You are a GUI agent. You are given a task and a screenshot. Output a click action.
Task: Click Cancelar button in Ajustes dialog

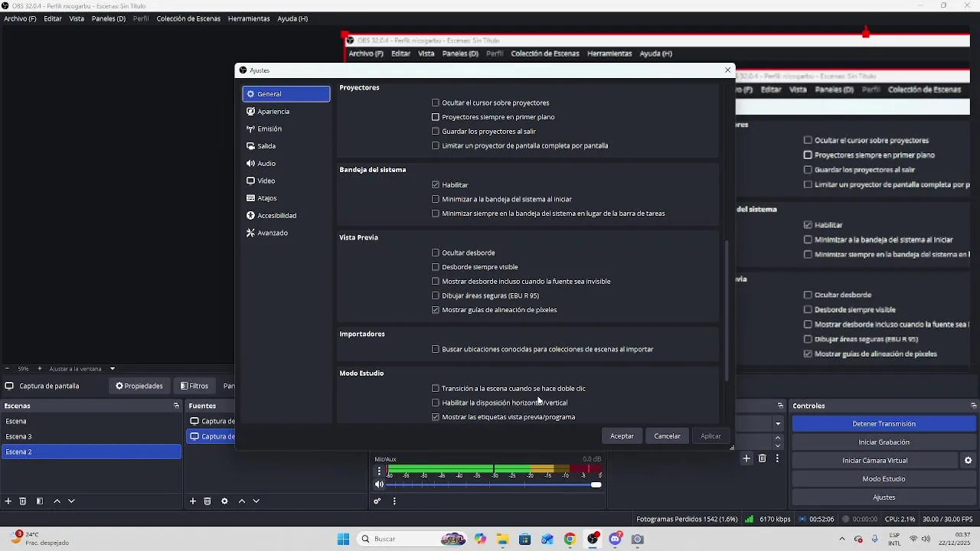667,436
